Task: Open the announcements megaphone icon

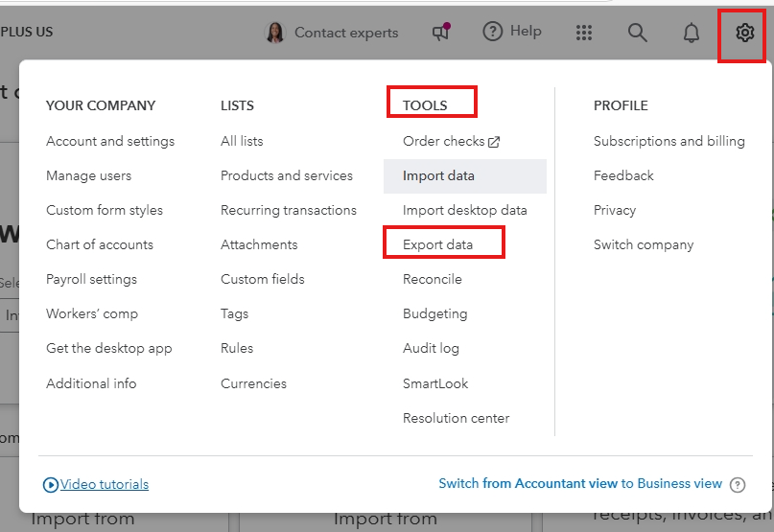Action: (x=441, y=33)
